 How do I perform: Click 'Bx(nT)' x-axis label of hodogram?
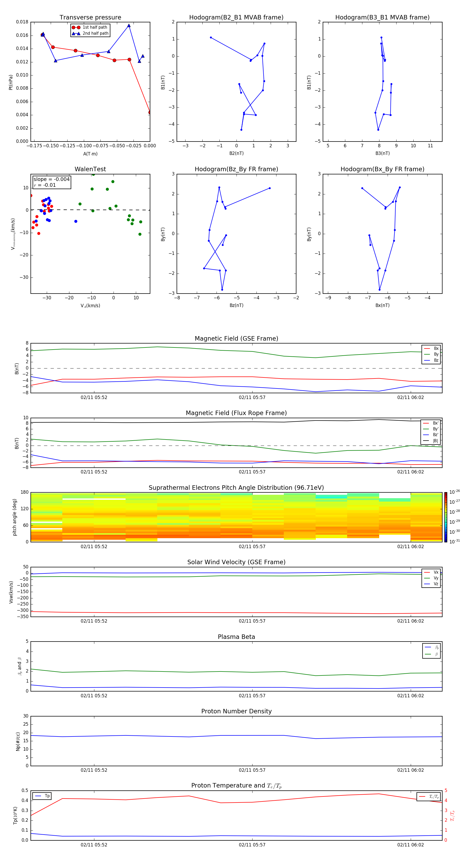pos(382,305)
